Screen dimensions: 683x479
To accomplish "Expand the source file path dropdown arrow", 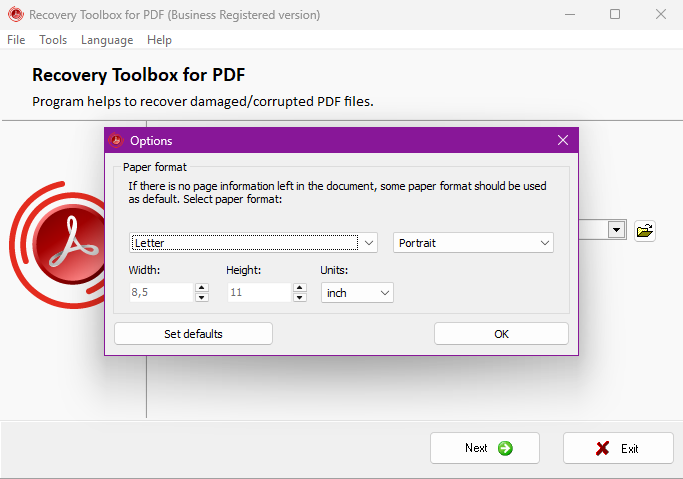I will 616,230.
